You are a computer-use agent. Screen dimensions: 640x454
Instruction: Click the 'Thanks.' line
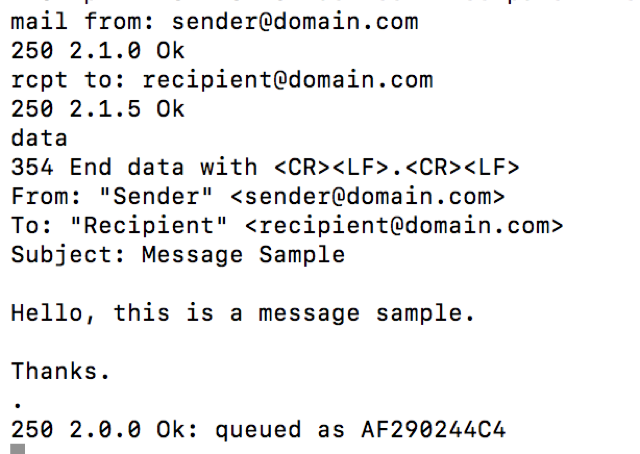(x=60, y=371)
